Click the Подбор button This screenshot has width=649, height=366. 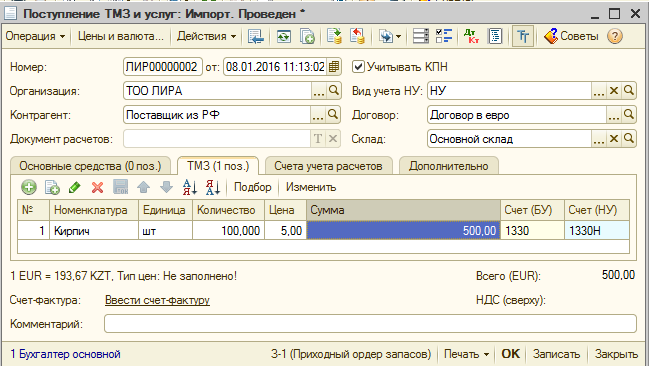tap(252, 187)
